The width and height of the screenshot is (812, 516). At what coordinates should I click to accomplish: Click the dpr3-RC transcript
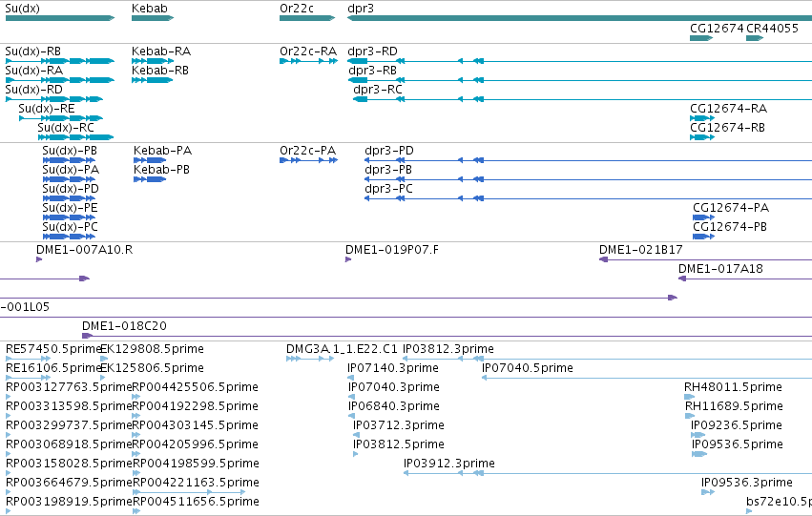pos(582,99)
